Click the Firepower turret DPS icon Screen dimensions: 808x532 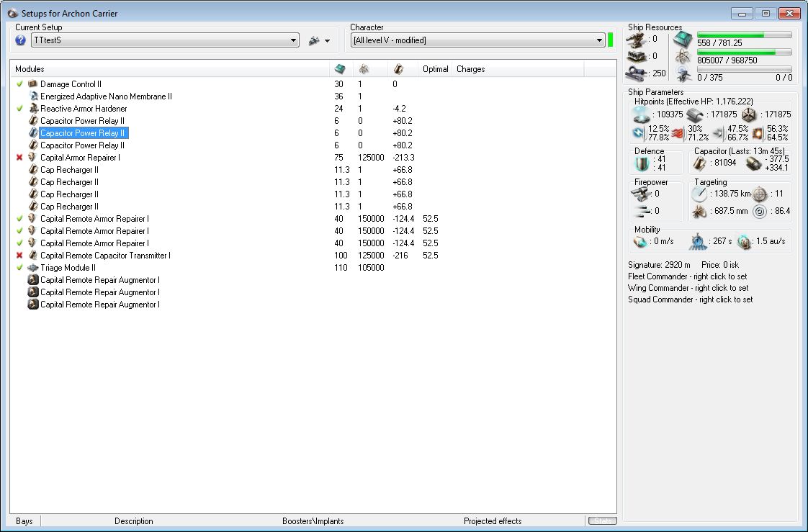click(642, 194)
